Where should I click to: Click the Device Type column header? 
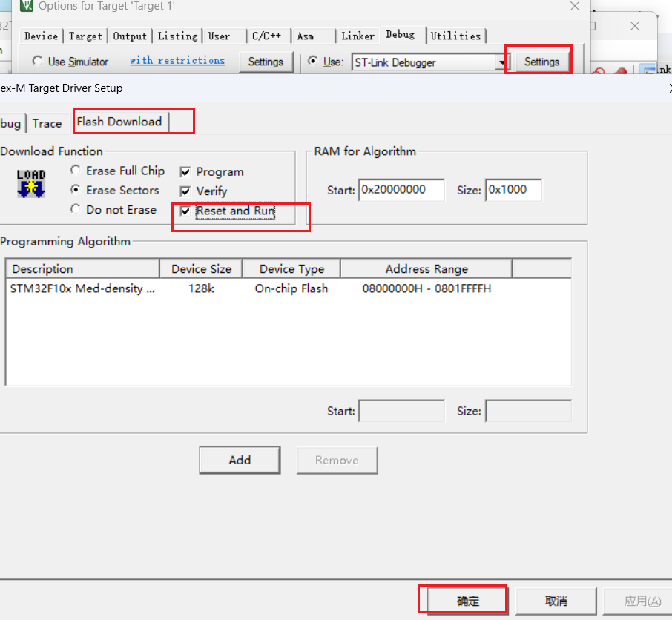tap(291, 268)
